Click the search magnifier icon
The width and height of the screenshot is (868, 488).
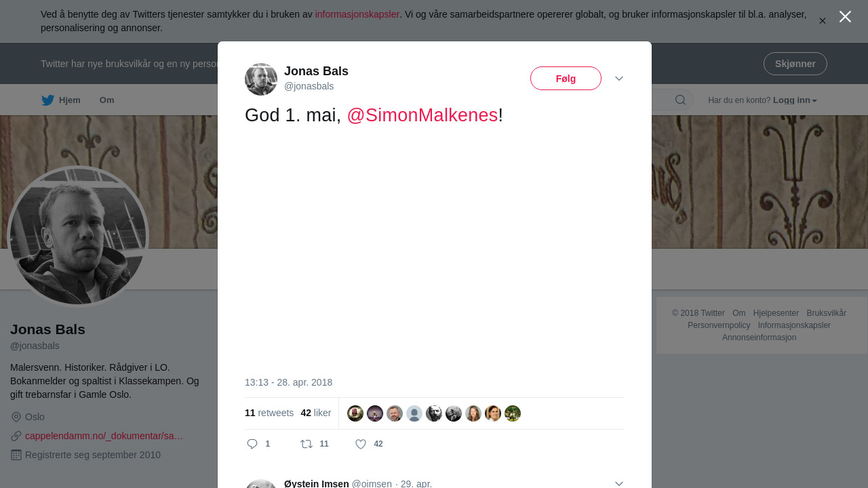tap(680, 100)
